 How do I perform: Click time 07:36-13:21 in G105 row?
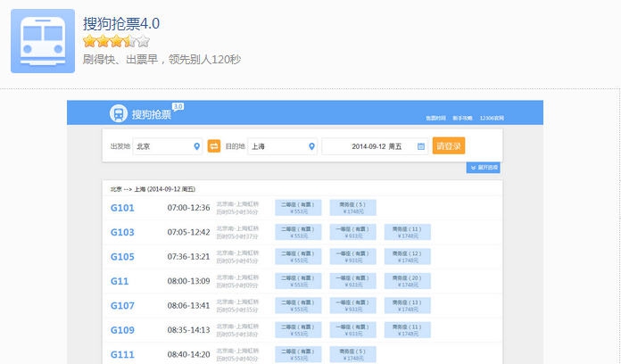188,257
